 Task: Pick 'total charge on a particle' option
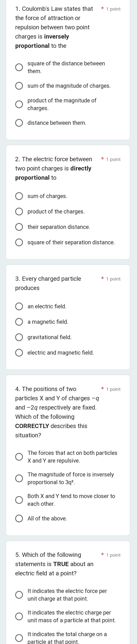click(19, 638)
